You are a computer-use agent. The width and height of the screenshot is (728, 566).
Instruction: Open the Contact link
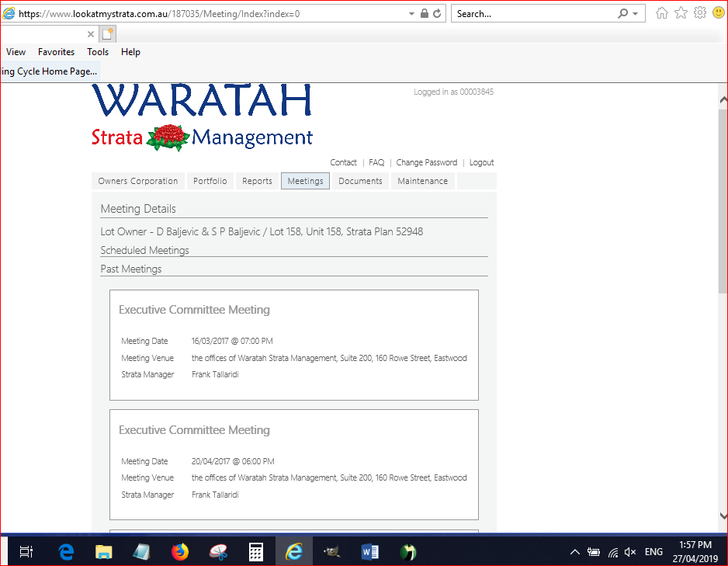point(344,162)
